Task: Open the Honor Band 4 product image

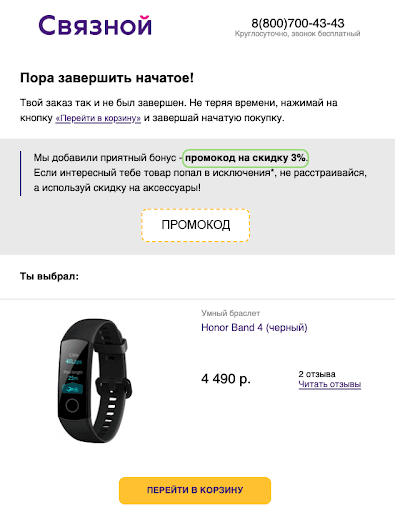Action: [95, 381]
